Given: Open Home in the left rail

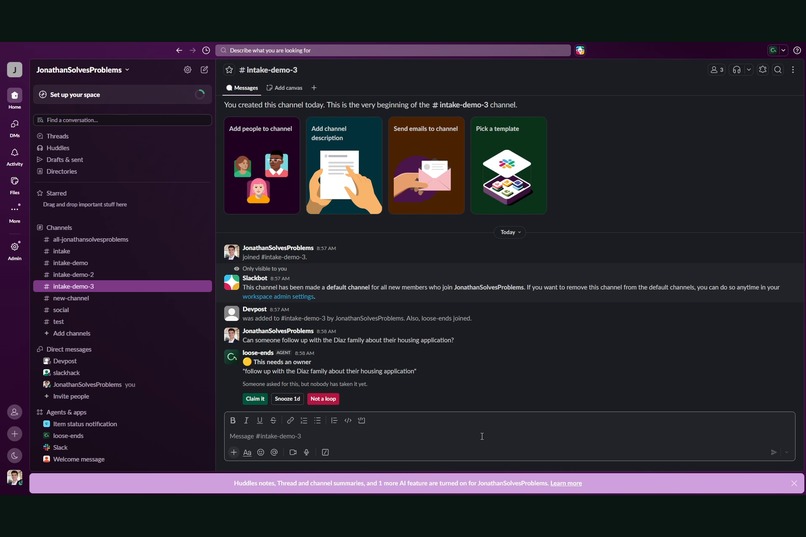Looking at the screenshot, I should point(14,99).
